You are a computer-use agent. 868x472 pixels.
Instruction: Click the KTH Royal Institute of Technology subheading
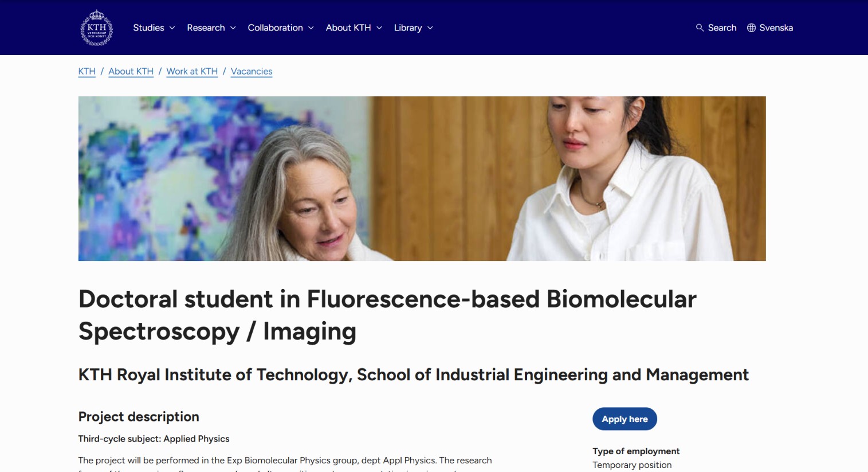click(x=413, y=375)
